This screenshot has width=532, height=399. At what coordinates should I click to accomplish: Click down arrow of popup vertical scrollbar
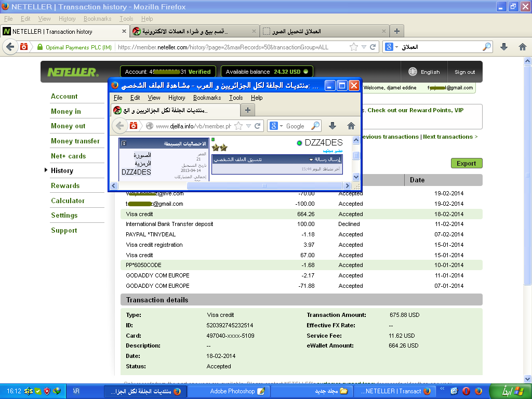(356, 177)
